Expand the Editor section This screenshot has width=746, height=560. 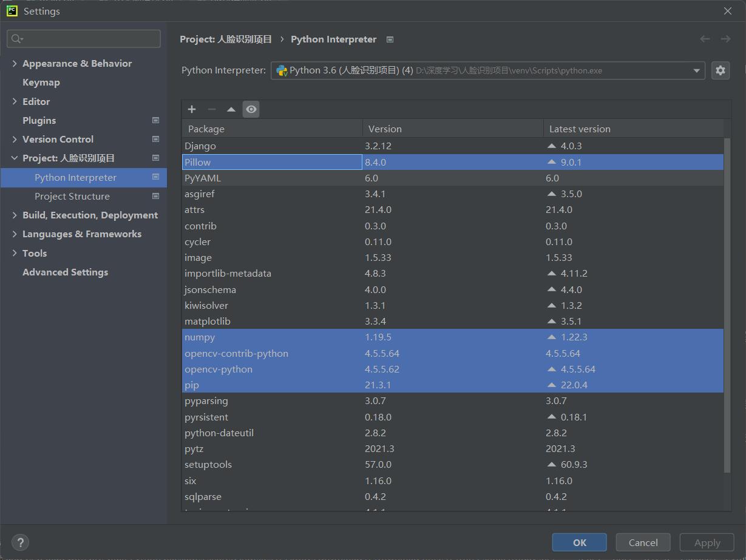tap(15, 101)
